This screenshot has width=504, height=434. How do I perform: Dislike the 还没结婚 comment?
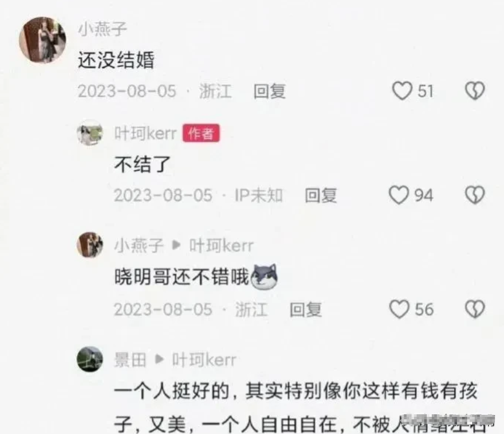(x=475, y=90)
